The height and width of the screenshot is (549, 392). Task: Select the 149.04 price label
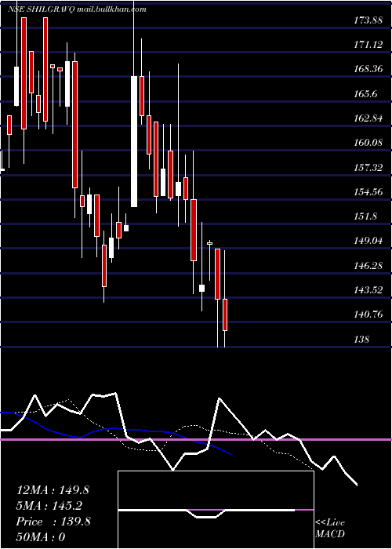point(368,242)
